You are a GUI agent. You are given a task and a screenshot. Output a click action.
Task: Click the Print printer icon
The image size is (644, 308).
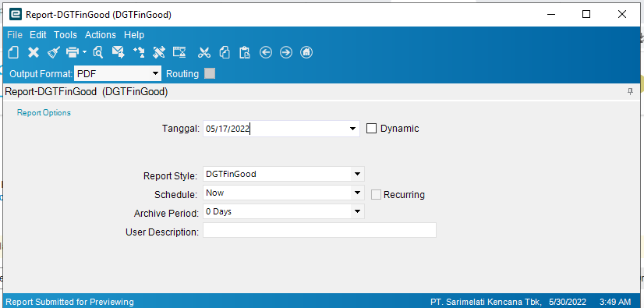point(73,52)
